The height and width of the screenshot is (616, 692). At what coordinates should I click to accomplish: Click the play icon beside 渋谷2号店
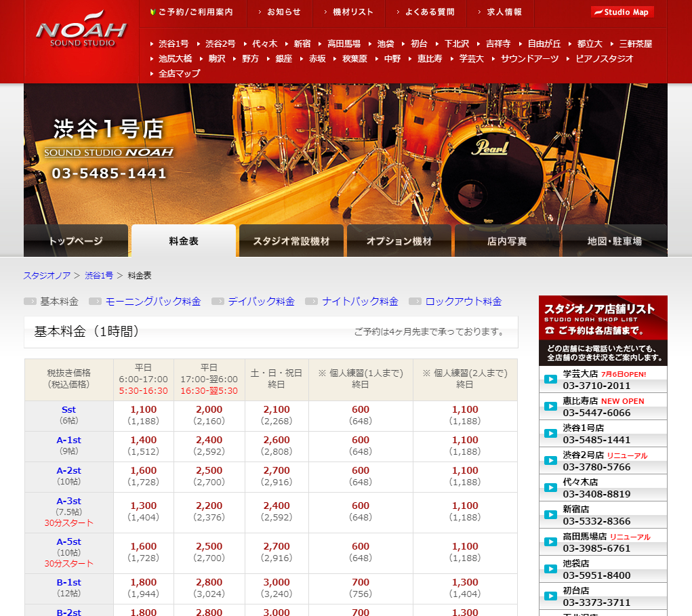[x=550, y=461]
